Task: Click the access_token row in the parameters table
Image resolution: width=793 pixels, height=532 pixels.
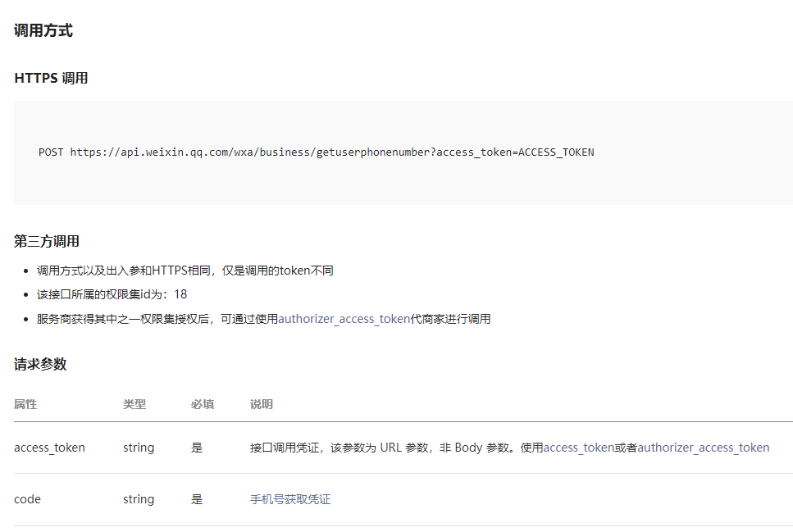Action: [49, 448]
